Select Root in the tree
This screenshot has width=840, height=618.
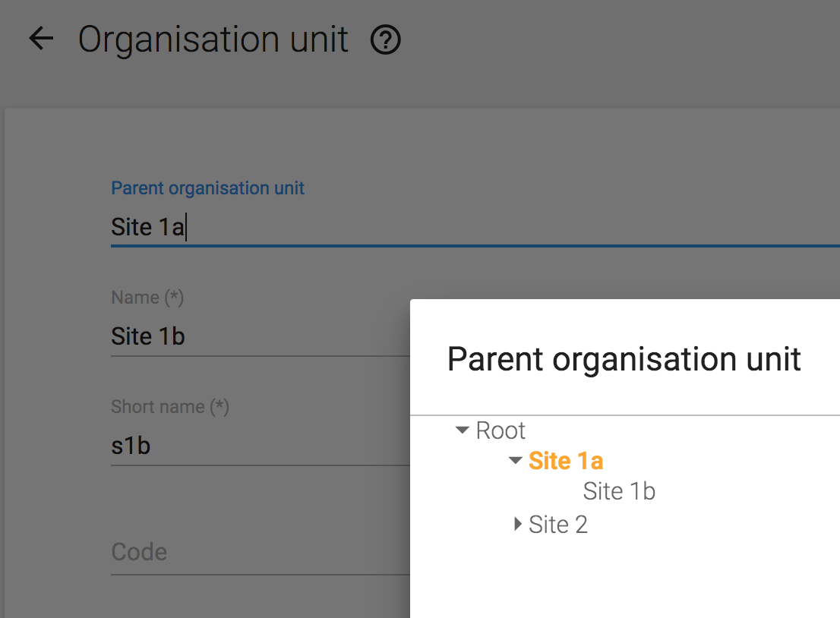click(x=501, y=430)
